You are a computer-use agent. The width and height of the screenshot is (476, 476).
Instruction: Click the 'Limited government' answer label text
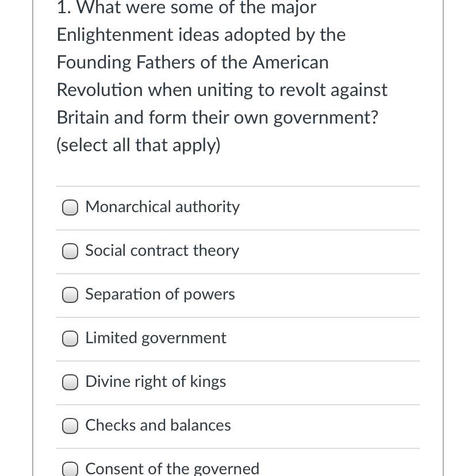(x=156, y=338)
